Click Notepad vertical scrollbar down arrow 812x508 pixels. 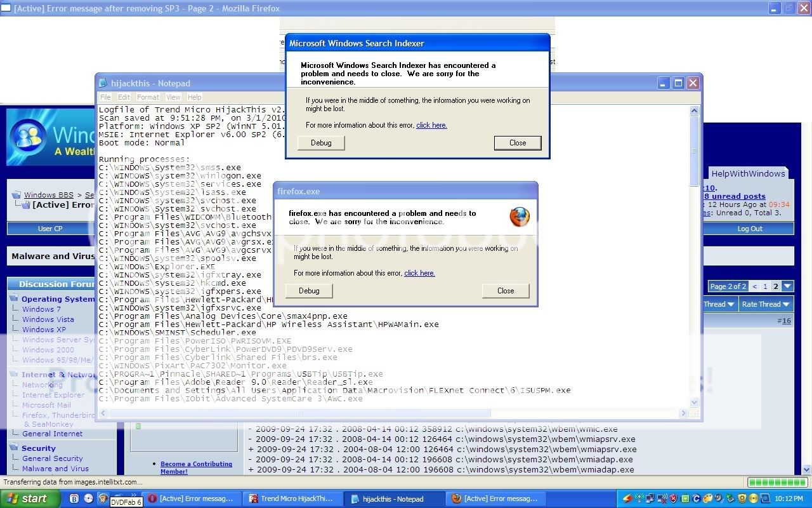(x=694, y=403)
